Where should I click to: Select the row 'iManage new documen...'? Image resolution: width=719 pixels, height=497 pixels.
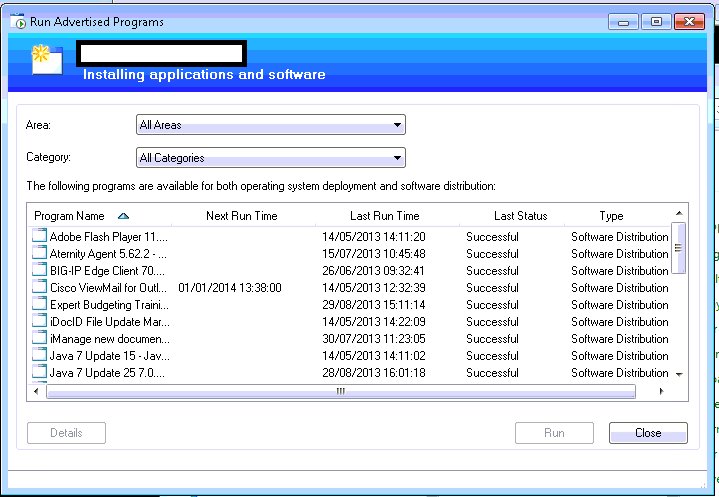pyautogui.click(x=350, y=338)
